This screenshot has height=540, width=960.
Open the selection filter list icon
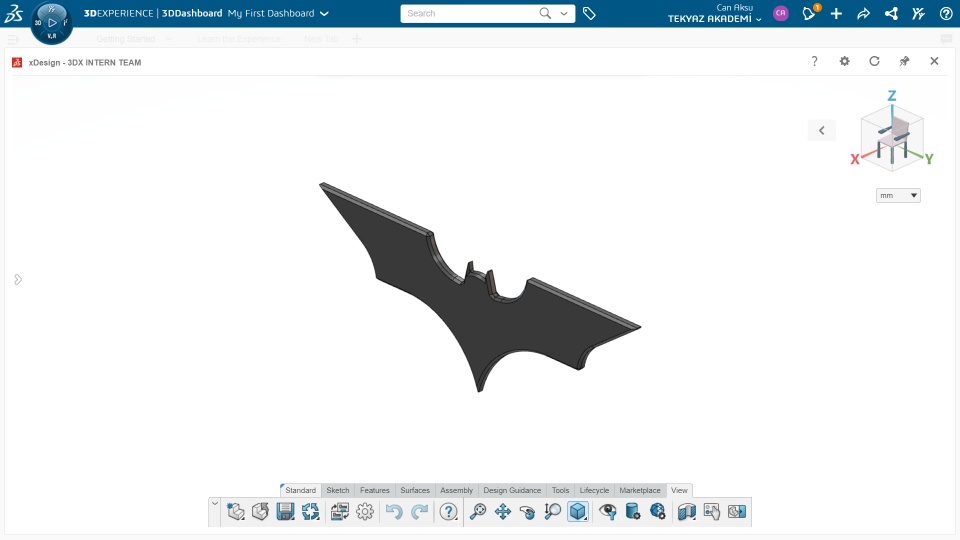340,511
